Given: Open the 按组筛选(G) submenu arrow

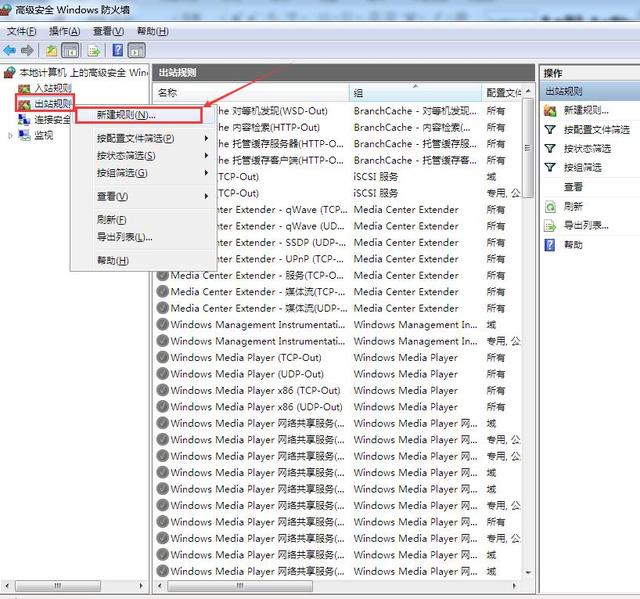Looking at the screenshot, I should click(x=206, y=173).
